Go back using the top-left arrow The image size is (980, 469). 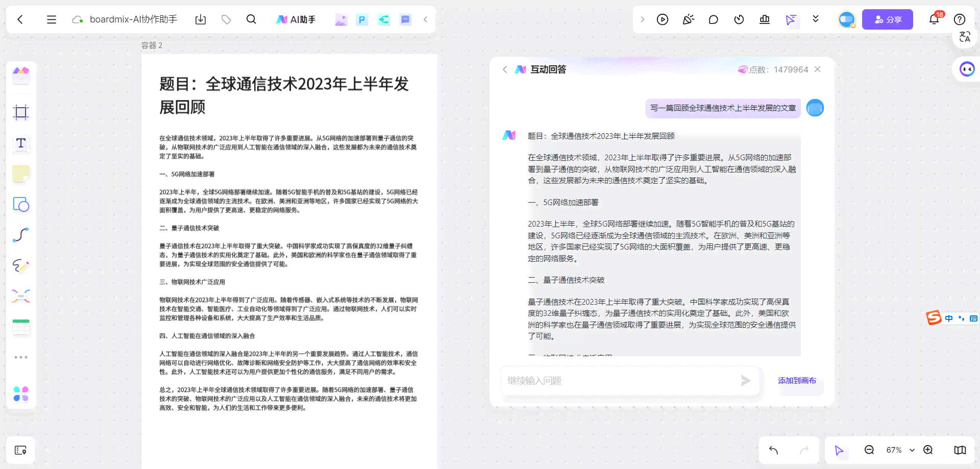point(20,19)
